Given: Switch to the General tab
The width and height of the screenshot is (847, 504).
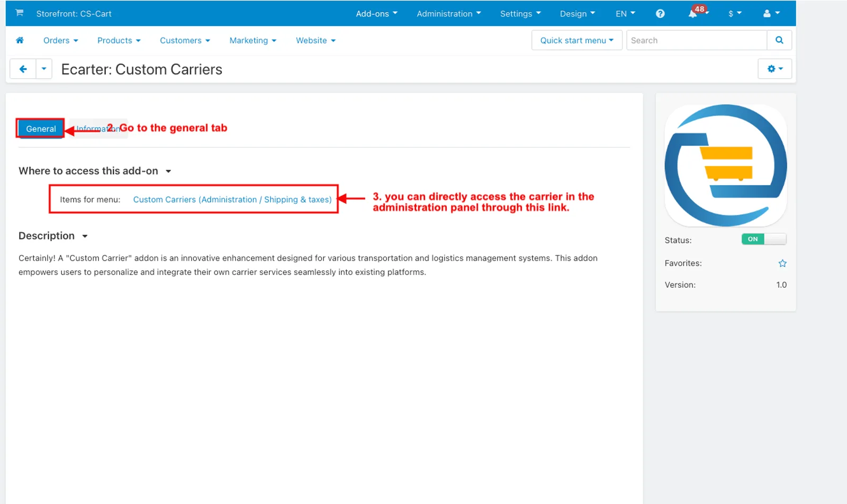Looking at the screenshot, I should (41, 129).
